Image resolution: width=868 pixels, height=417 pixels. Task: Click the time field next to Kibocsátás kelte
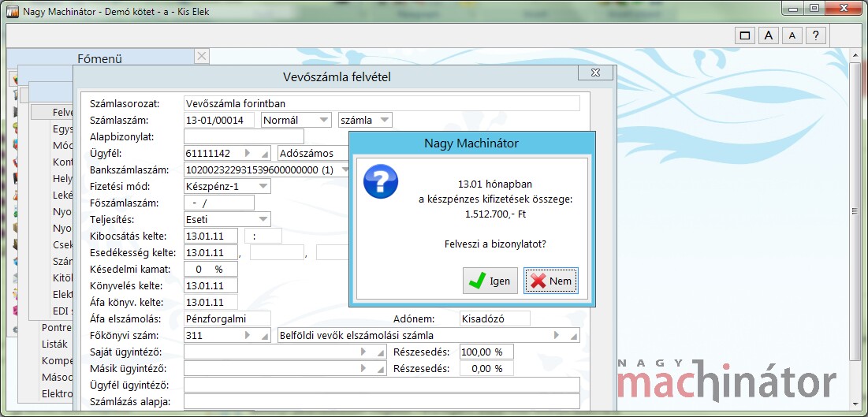tap(263, 236)
